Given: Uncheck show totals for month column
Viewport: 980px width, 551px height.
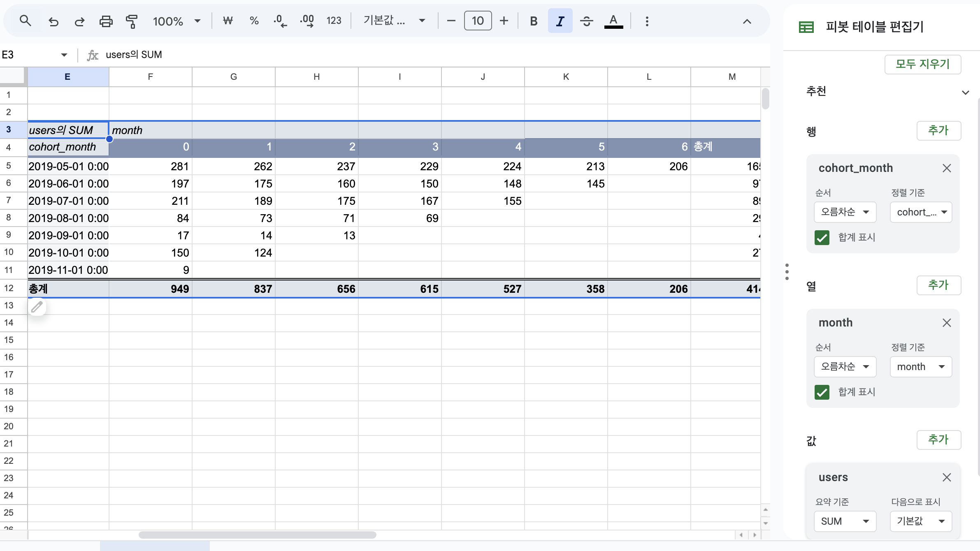Looking at the screenshot, I should pos(822,392).
